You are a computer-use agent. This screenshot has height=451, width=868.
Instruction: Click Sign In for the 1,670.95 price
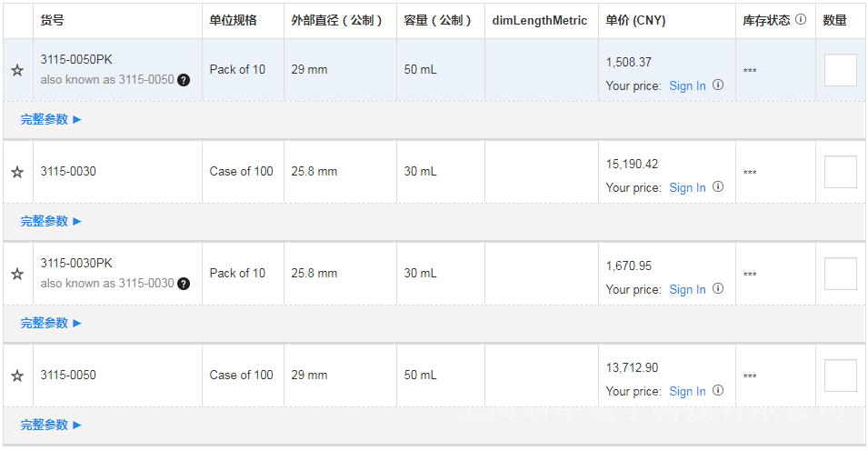coord(687,289)
